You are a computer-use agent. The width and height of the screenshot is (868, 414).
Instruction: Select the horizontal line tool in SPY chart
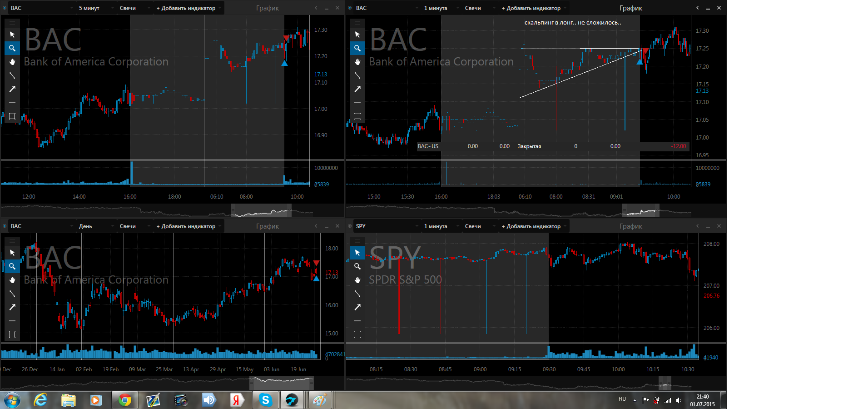pyautogui.click(x=357, y=321)
